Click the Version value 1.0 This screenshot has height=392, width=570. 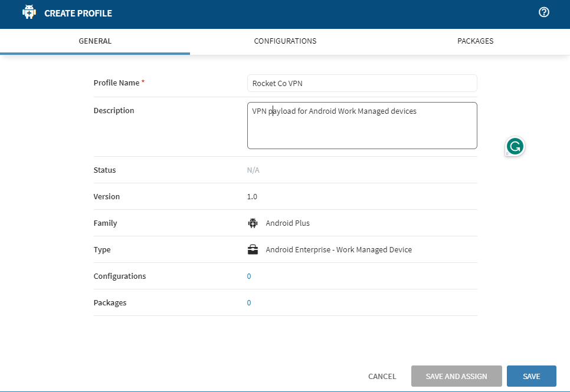tap(252, 197)
